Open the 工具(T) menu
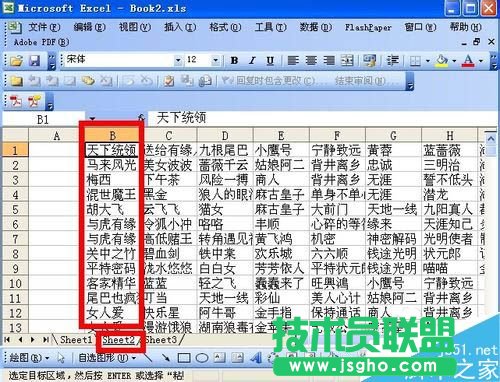Image resolution: width=500 pixels, height=382 pixels. point(270,27)
